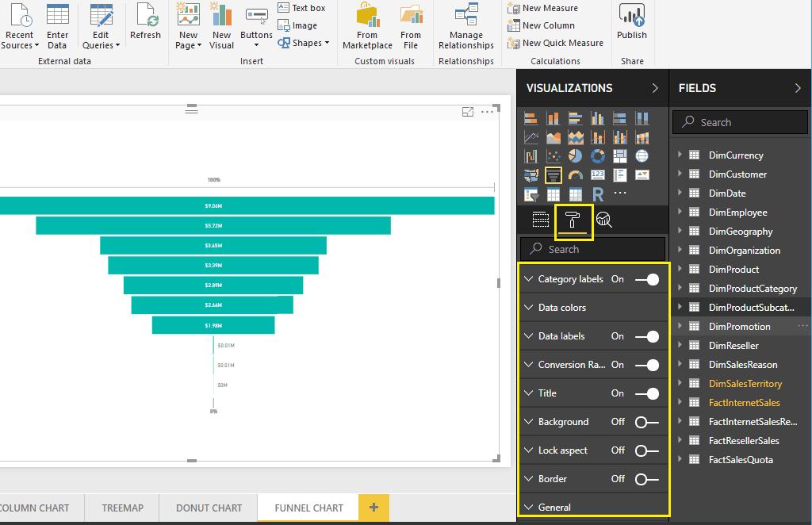Viewport: 812px width, 525px height.
Task: Expand the DimCustomer table in Fields
Action: click(680, 174)
